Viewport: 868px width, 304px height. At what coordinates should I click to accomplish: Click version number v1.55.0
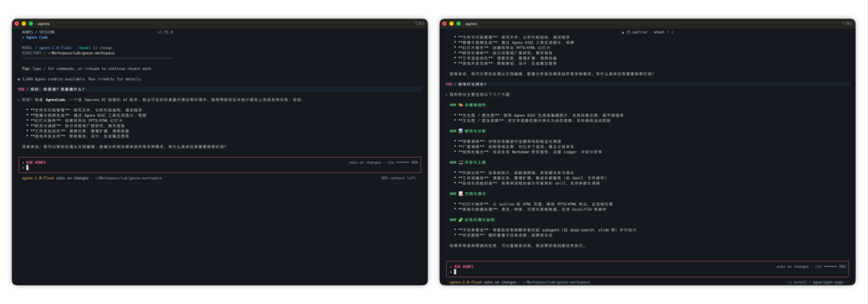click(165, 32)
